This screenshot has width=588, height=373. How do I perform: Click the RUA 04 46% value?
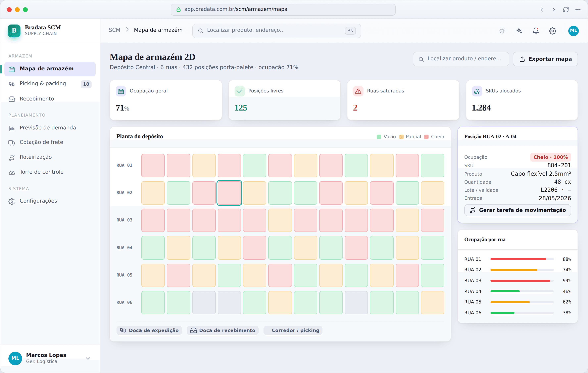click(x=567, y=292)
